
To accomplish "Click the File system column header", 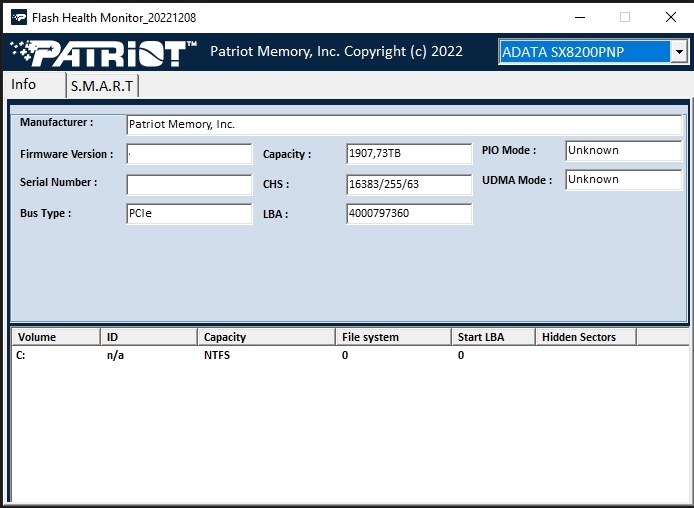I will point(393,337).
